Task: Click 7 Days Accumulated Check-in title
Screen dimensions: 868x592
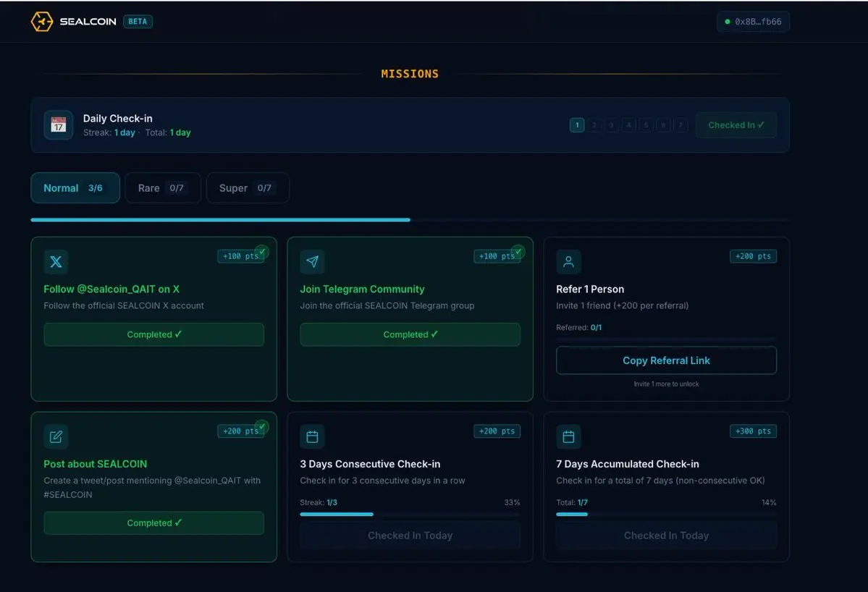Action: 628,464
